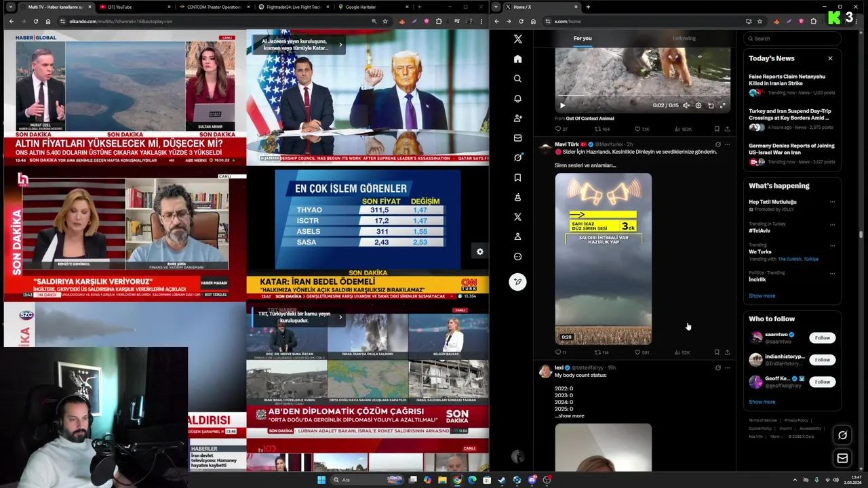Reply to the animal video post

[561, 129]
